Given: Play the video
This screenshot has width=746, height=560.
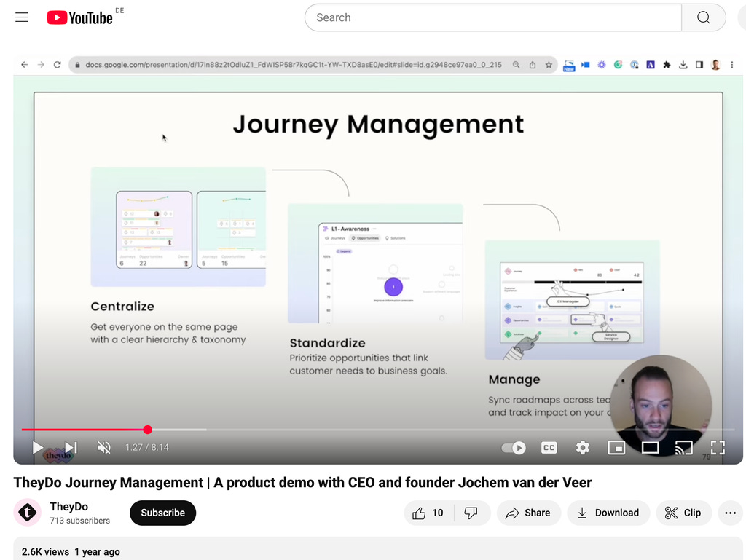Looking at the screenshot, I should (x=38, y=447).
